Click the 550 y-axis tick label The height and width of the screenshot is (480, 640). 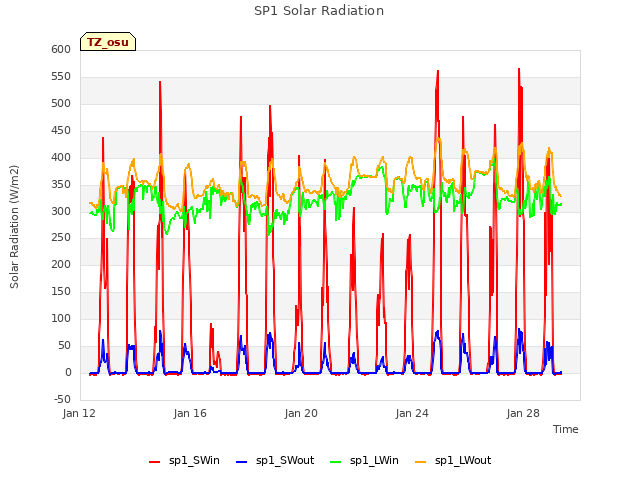point(61,76)
